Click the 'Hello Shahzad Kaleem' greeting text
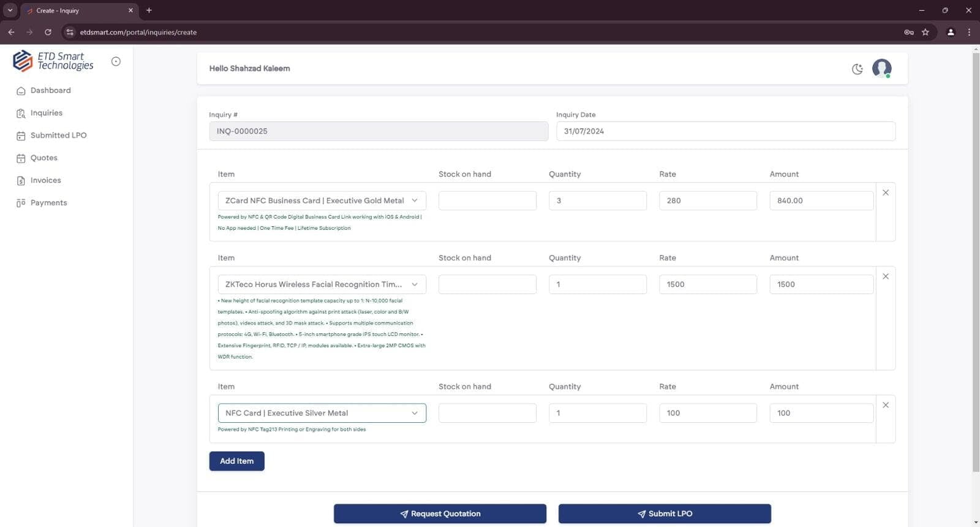 click(250, 69)
